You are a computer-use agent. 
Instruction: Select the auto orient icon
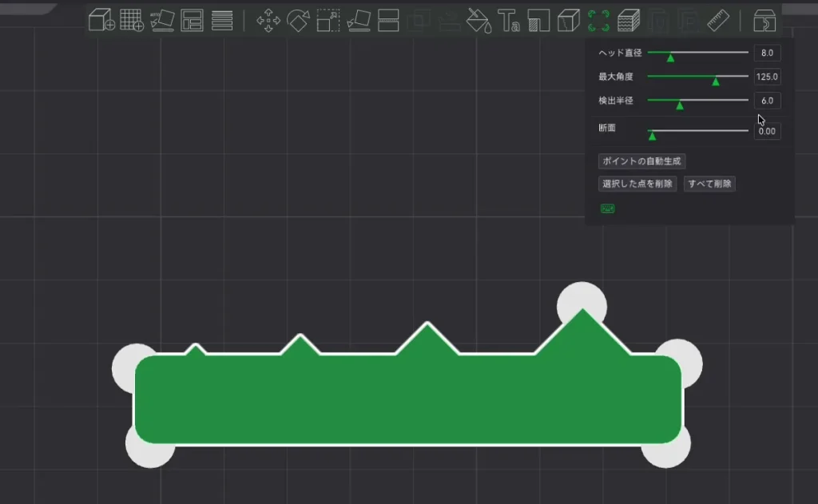[x=162, y=20]
